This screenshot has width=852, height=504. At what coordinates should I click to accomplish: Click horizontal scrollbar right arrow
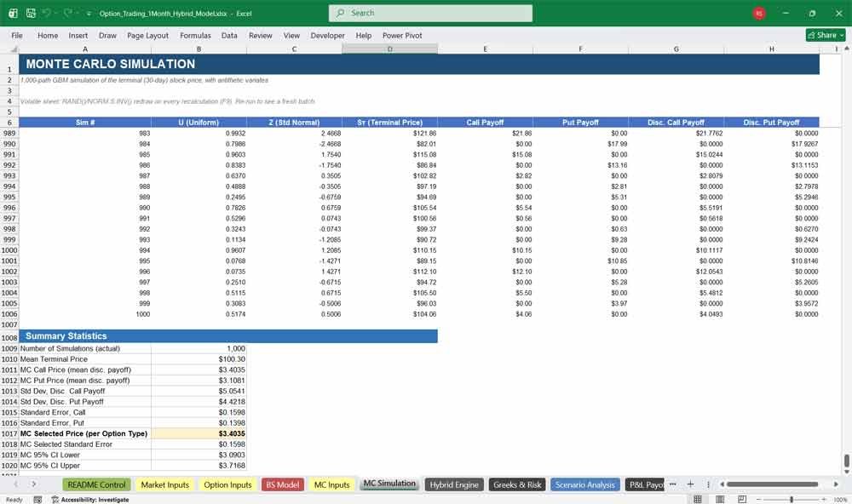pyautogui.click(x=836, y=484)
